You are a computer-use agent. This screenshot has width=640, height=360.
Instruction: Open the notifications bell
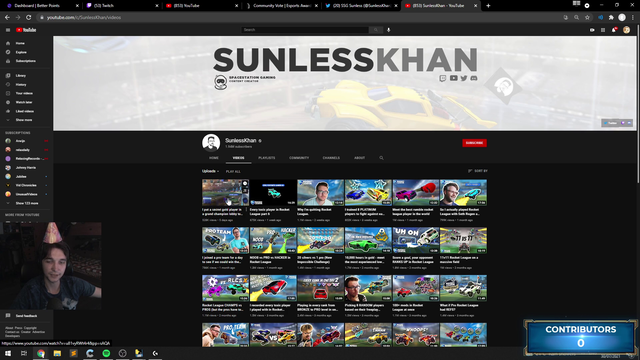(x=614, y=30)
